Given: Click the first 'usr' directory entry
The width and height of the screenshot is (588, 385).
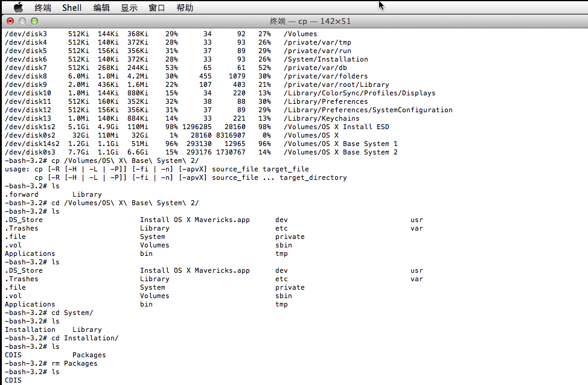Looking at the screenshot, I should [x=417, y=220].
